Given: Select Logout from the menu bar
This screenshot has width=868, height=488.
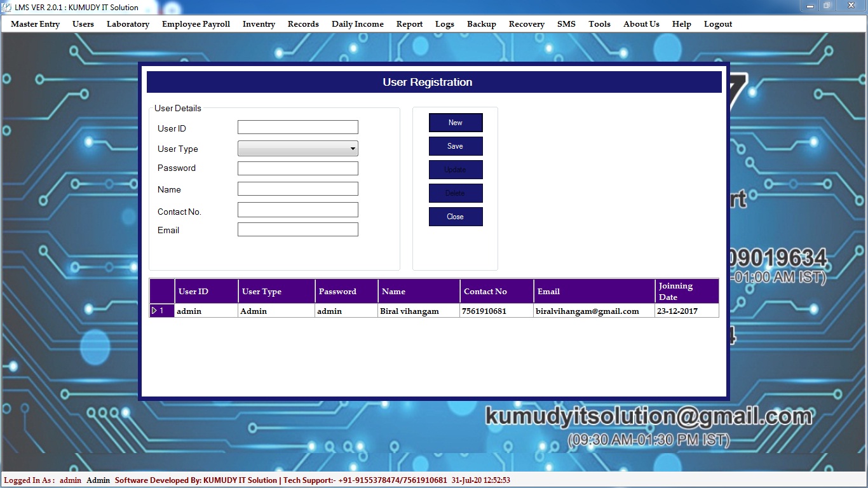Looking at the screenshot, I should click(717, 24).
